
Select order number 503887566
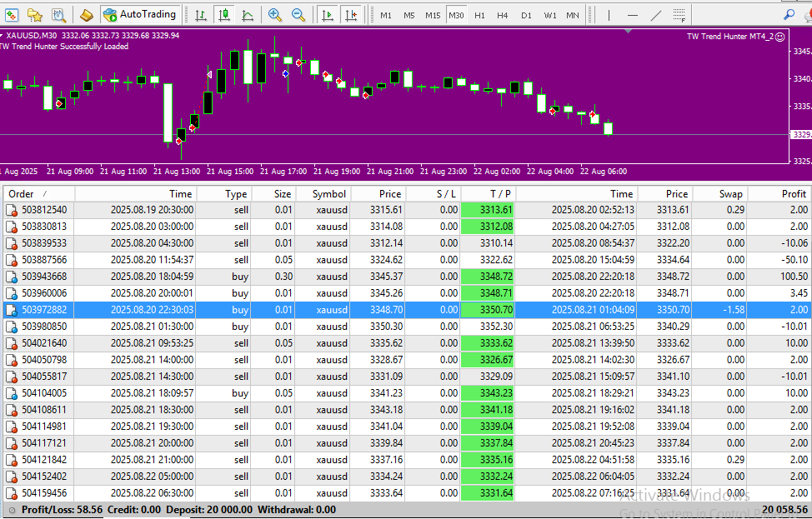pyautogui.click(x=44, y=260)
